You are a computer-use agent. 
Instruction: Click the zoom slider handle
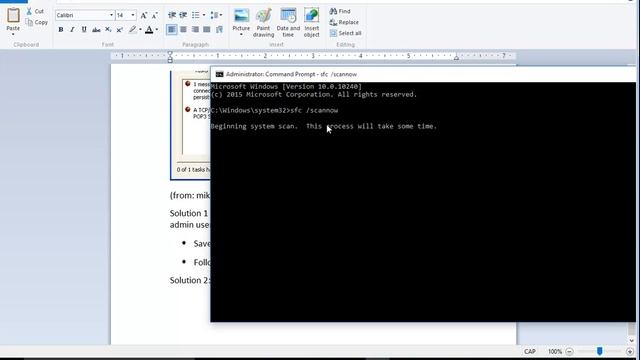[x=599, y=351]
